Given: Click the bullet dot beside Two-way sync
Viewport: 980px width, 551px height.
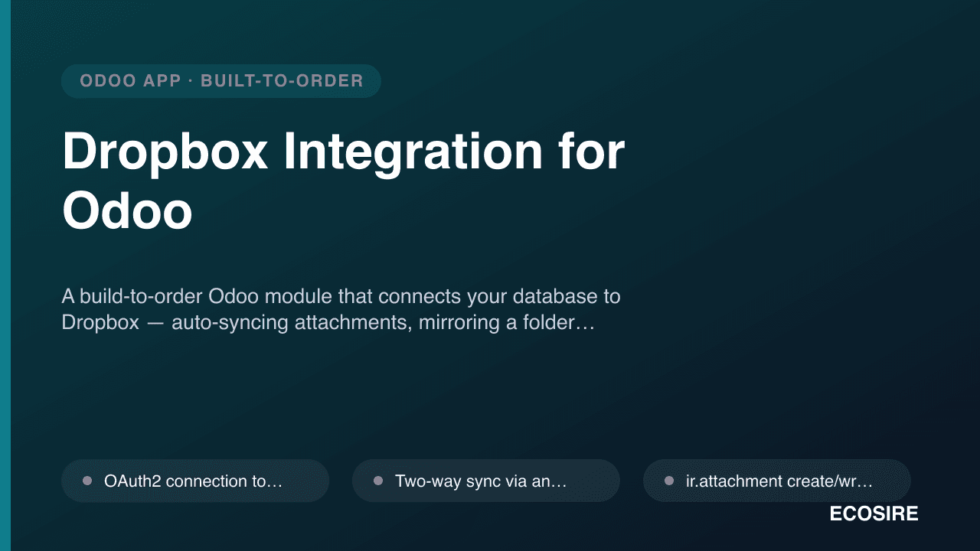Looking at the screenshot, I should [378, 481].
